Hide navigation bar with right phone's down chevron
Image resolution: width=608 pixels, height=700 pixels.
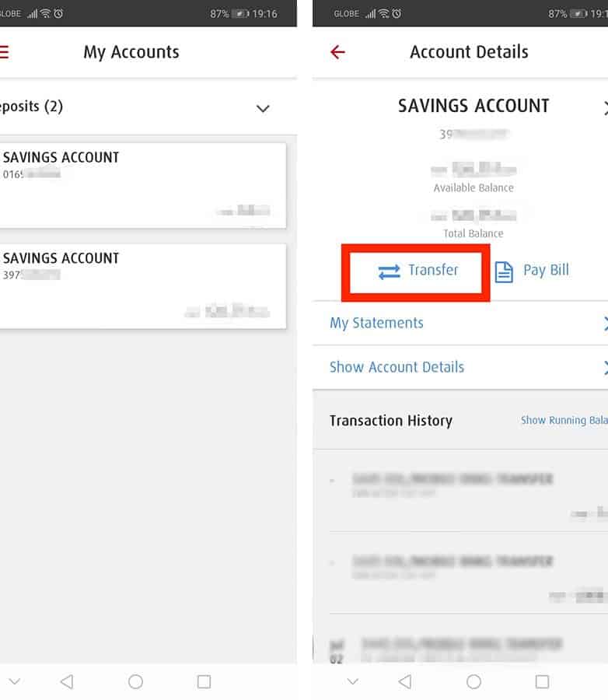point(353,681)
